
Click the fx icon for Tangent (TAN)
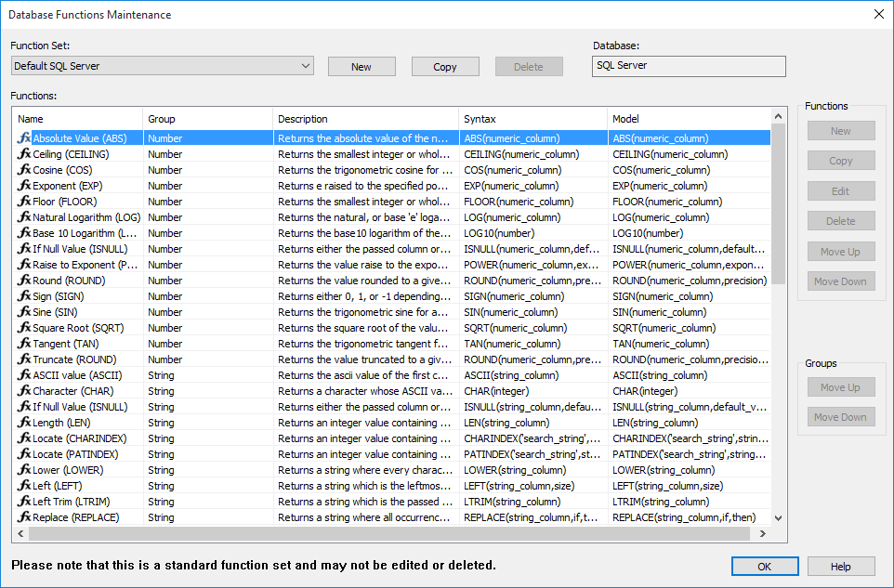click(24, 344)
